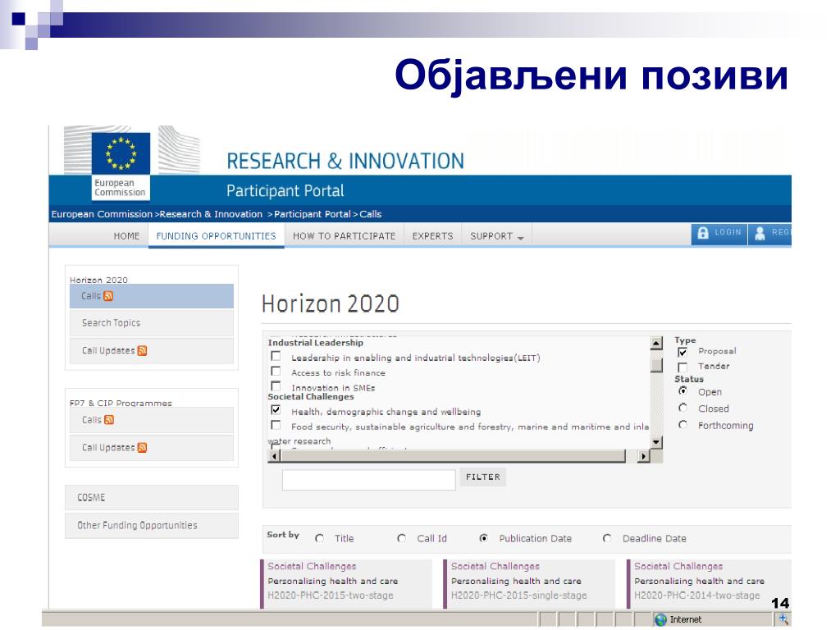Image resolution: width=840 pixels, height=630 pixels.
Task: Click the Industrial Leadership group label
Action: [x=316, y=343]
